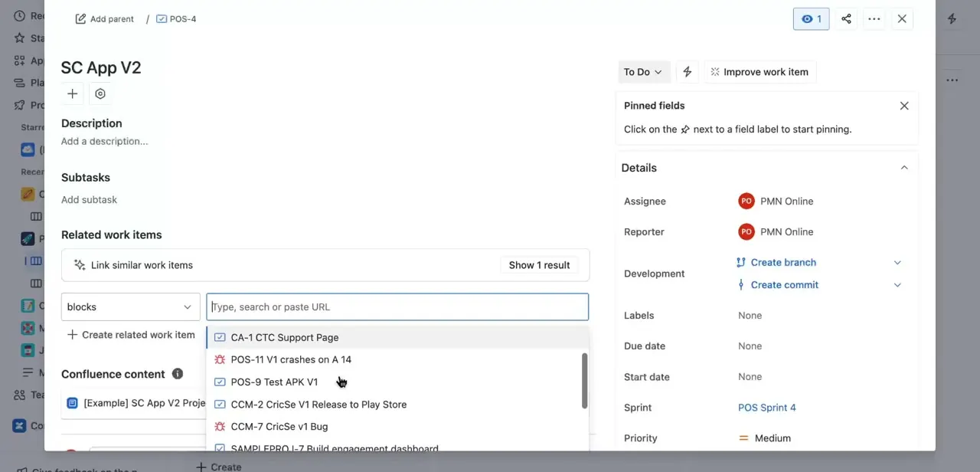Screen dimensions: 980x472
Task: Click Start date None value
Action: (x=750, y=376)
